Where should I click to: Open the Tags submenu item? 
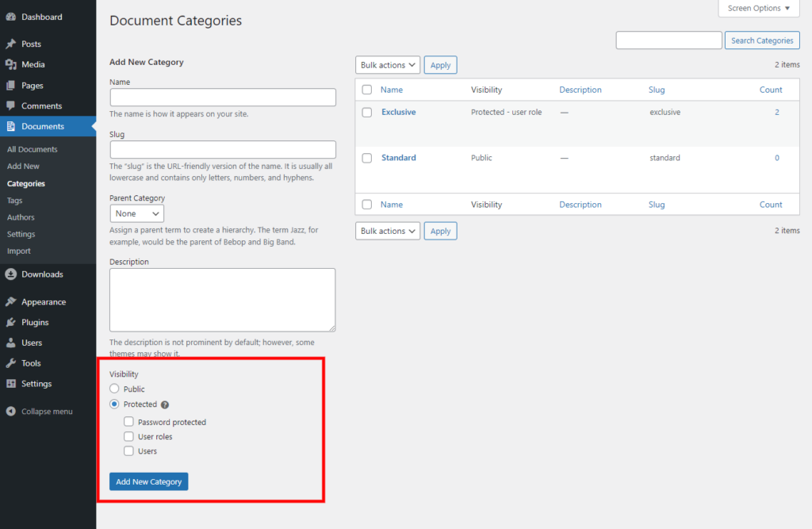coord(15,201)
